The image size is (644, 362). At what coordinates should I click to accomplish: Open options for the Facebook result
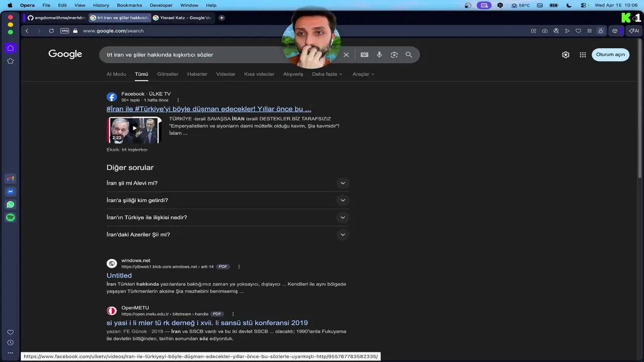tap(178, 100)
